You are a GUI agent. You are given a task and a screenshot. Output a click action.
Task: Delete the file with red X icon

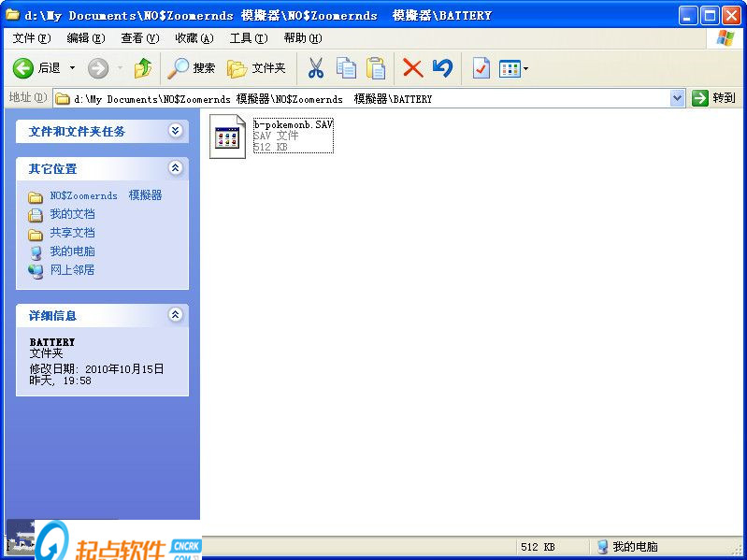(x=412, y=68)
